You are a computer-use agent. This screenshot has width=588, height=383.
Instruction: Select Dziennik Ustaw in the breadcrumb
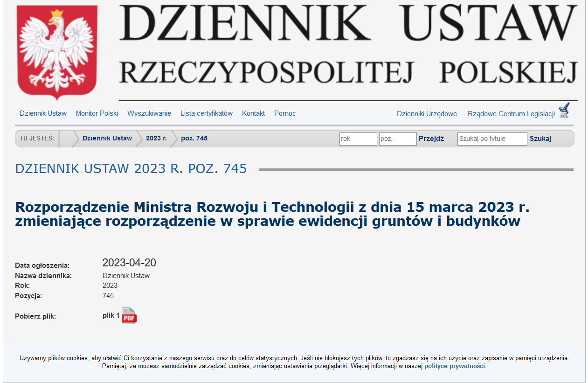(x=108, y=138)
